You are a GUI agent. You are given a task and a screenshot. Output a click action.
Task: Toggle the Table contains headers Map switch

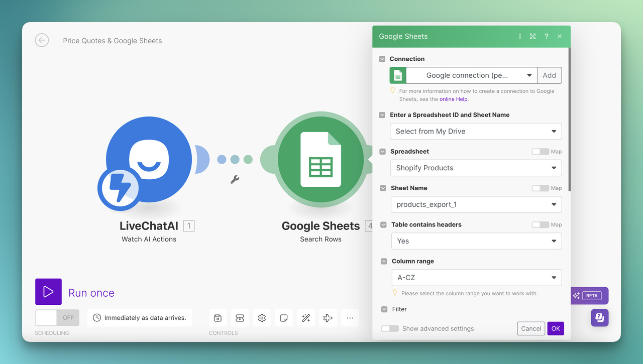point(541,225)
